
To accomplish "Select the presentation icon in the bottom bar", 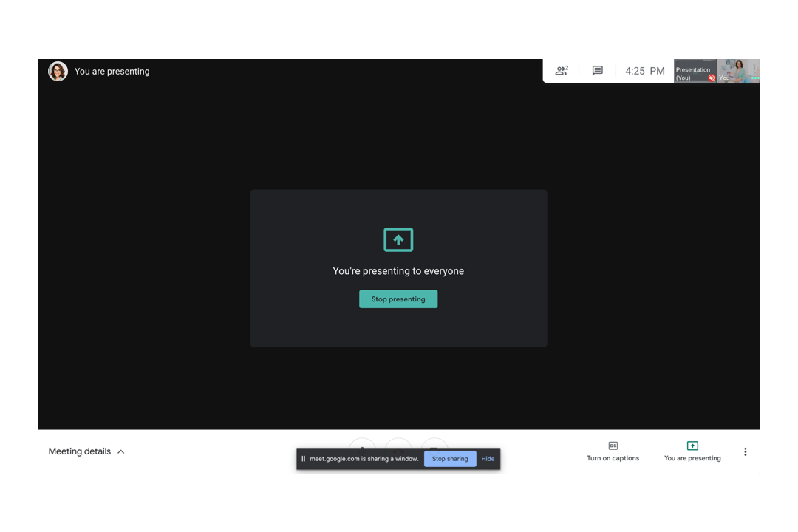I will click(x=692, y=446).
